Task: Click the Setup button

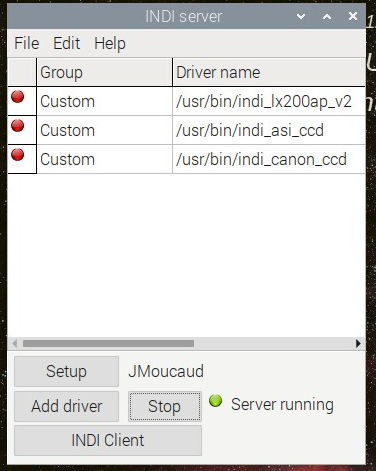Action: (x=66, y=371)
